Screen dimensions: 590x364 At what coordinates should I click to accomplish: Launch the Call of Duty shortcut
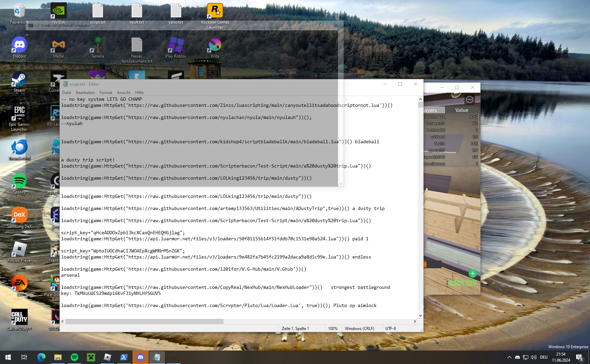(19, 320)
